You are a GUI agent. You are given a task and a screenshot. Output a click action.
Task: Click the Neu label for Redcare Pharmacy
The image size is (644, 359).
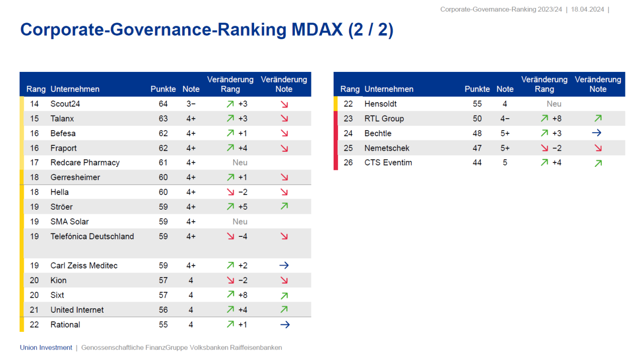click(239, 162)
